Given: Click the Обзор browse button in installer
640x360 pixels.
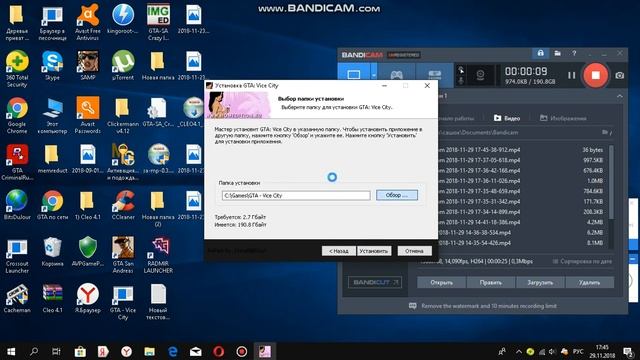Looking at the screenshot, I should 397,195.
